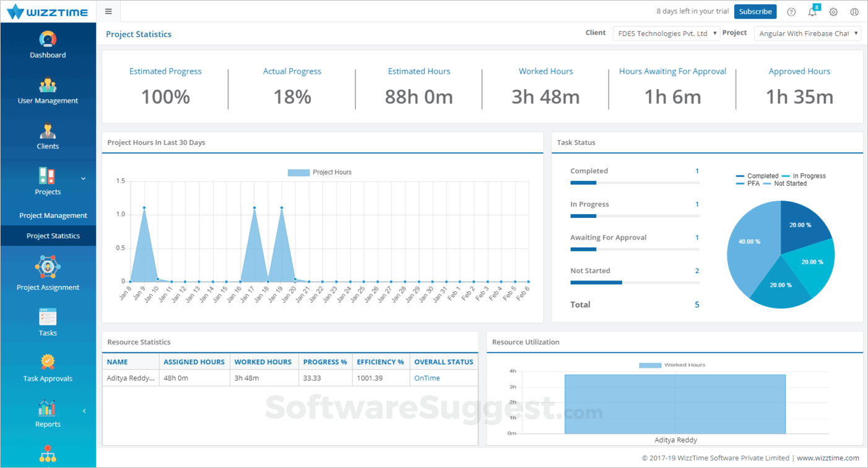
Task: Open the Project dropdown Angular With Firebase
Action: coord(807,33)
